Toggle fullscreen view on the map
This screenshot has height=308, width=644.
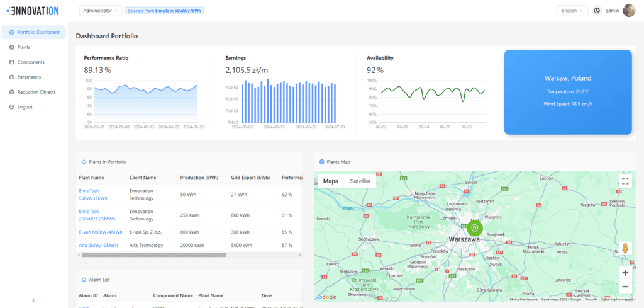point(625,181)
